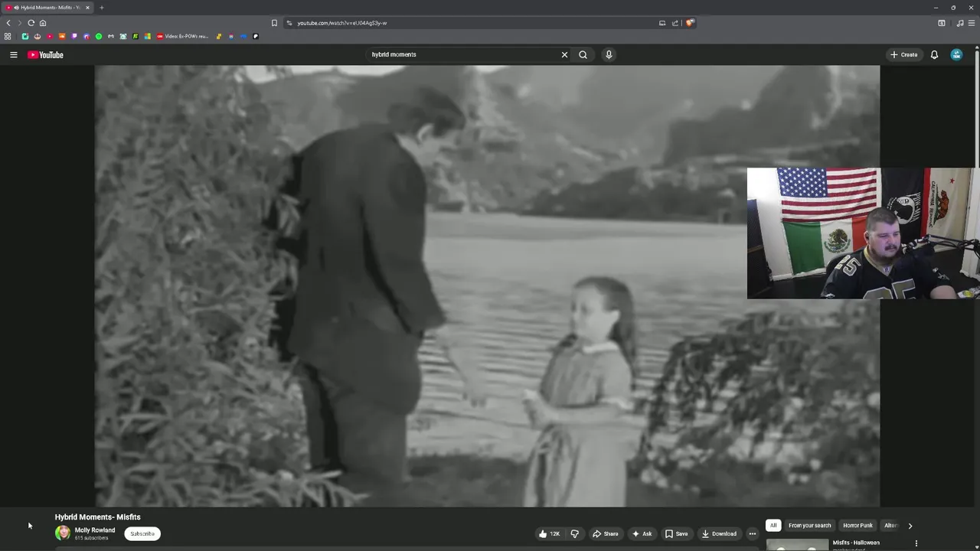
Task: Run search with the magnifier button
Action: 583,54
